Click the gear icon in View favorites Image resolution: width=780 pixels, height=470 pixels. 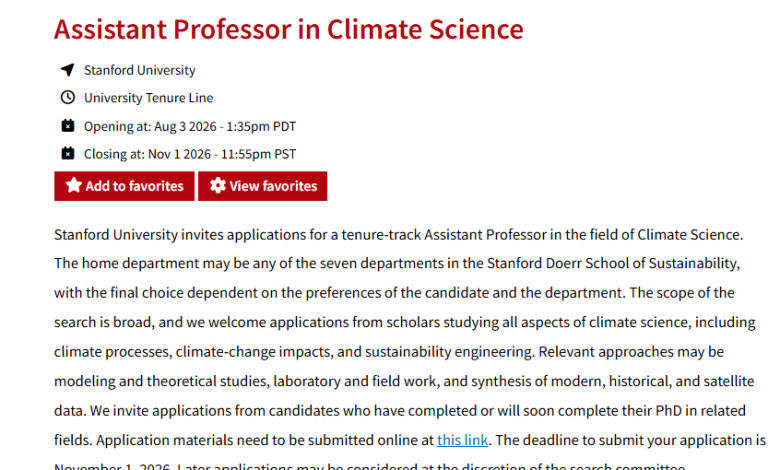[x=217, y=186]
